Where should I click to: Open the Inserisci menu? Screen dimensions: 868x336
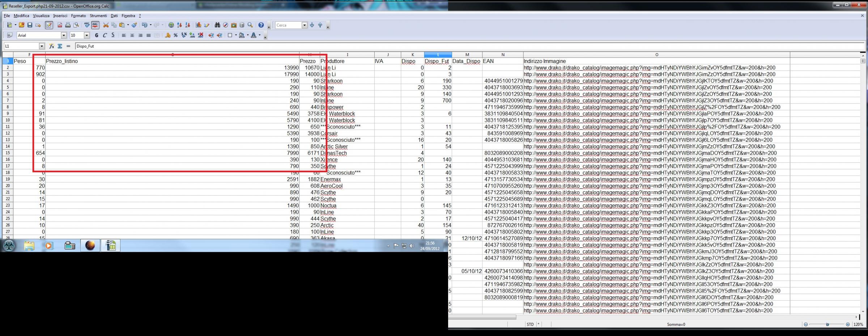pos(60,16)
